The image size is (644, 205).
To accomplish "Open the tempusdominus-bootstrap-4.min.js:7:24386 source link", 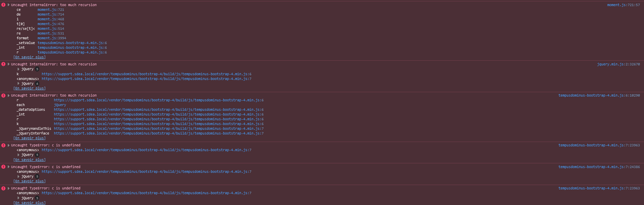I will 599,167.
